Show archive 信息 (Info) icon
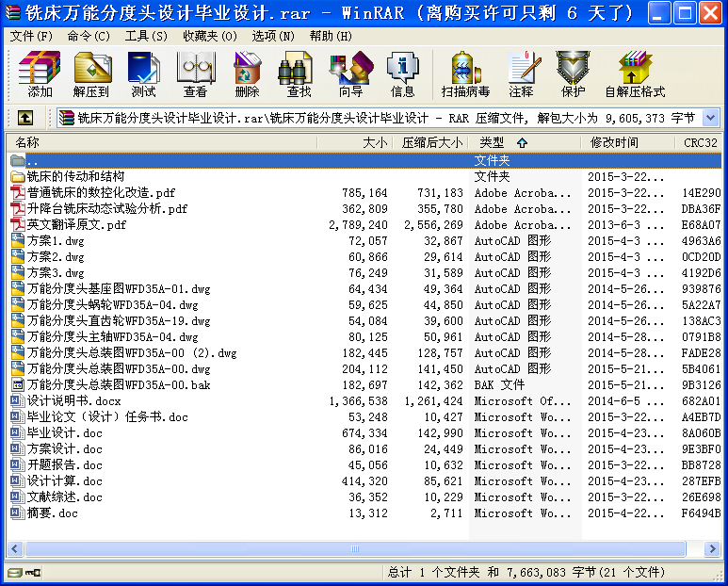Image resolution: width=728 pixels, height=586 pixels. (402, 74)
